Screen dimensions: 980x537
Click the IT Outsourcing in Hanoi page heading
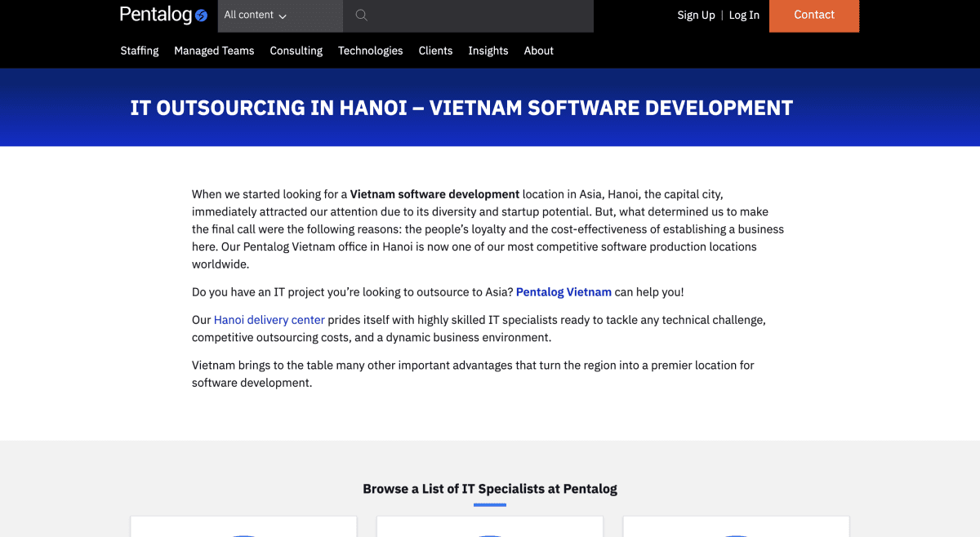click(x=461, y=108)
